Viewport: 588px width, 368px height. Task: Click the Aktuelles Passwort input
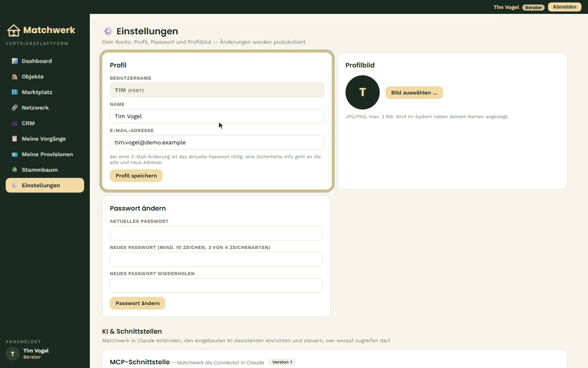click(216, 233)
